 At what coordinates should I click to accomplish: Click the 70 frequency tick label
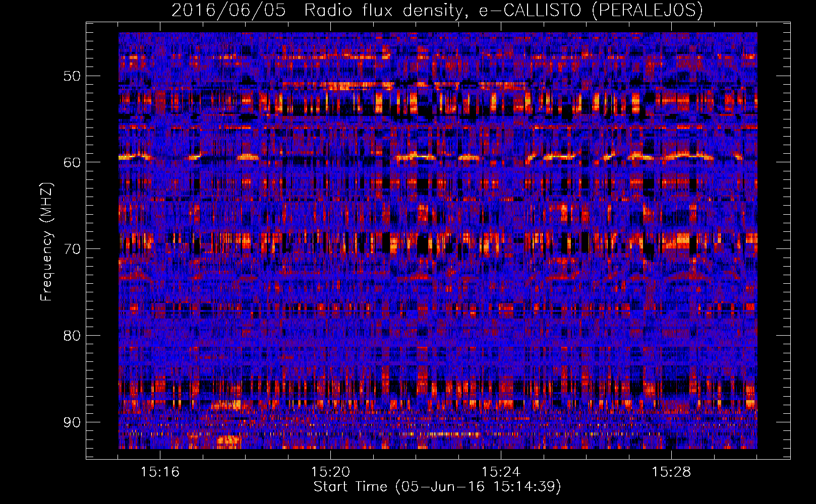[72, 249]
